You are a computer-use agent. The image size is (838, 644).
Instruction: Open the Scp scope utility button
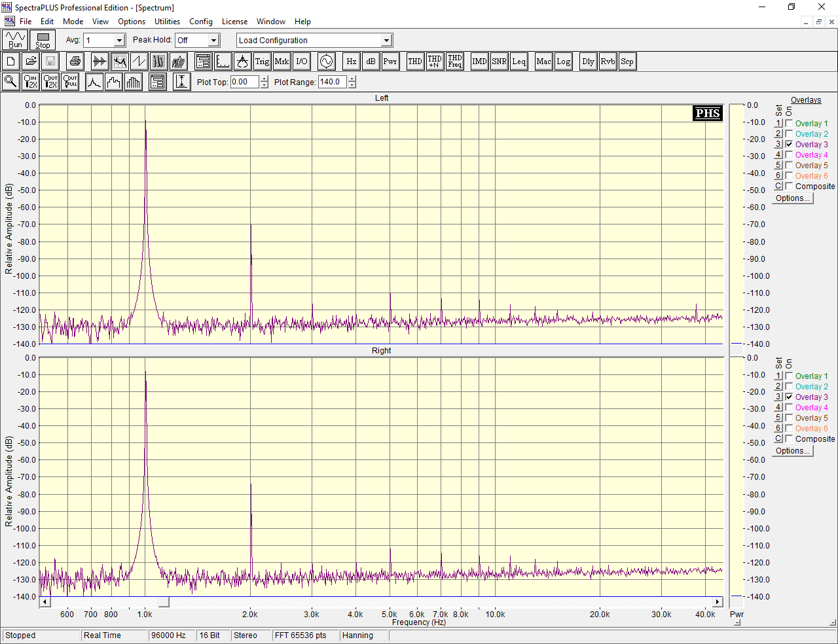(627, 62)
